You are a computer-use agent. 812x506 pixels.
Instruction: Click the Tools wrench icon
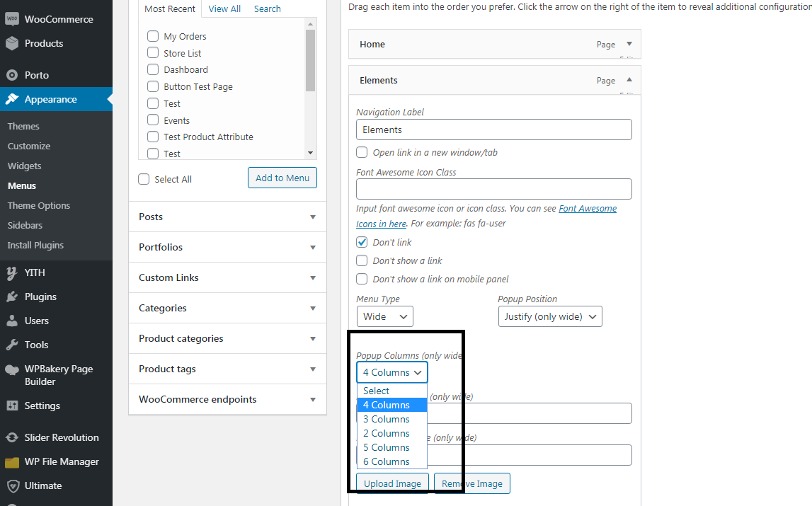[12, 345]
